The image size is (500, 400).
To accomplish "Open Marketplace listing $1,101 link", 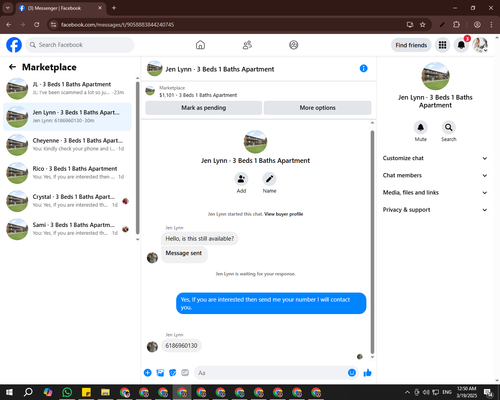I will click(x=198, y=95).
